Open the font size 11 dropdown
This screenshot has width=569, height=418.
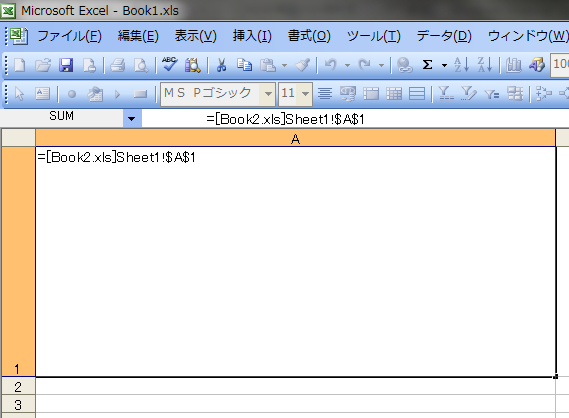click(x=306, y=94)
